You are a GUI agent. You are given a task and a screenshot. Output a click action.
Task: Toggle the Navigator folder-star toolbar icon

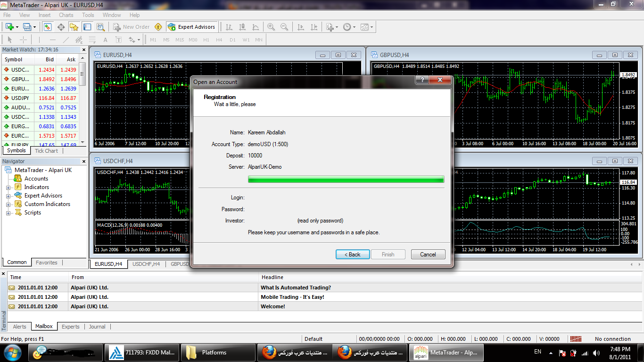pos(74,27)
